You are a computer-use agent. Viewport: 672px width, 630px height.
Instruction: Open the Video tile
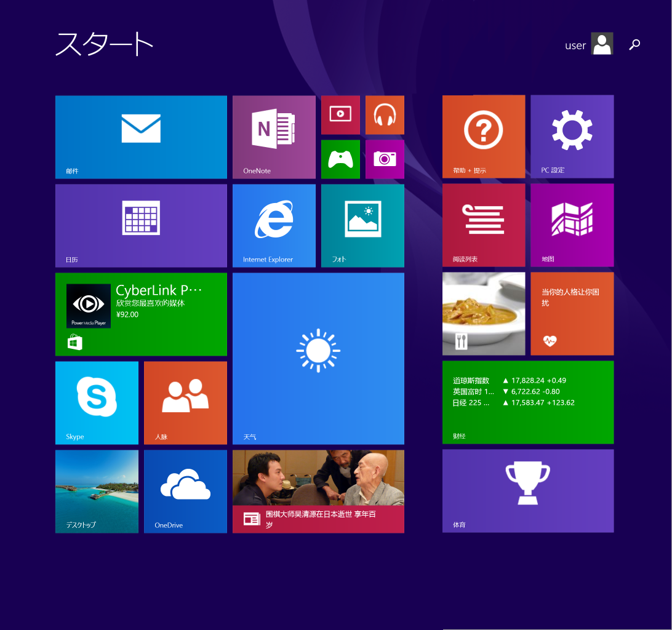[x=340, y=115]
